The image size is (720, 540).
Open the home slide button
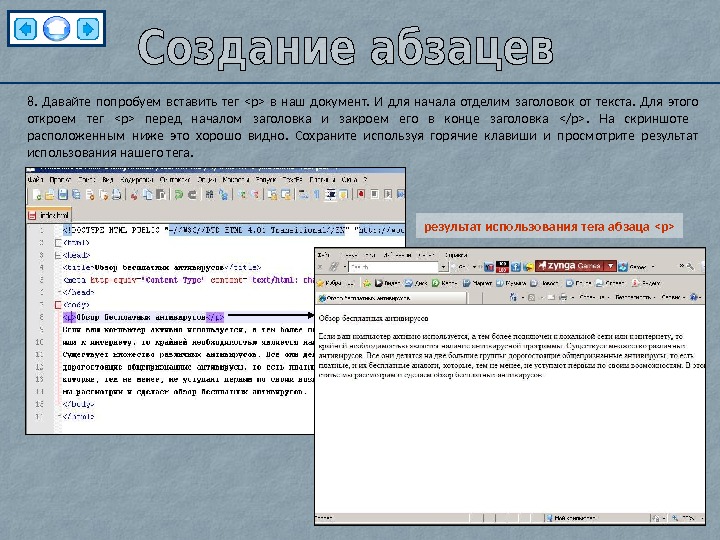point(56,29)
